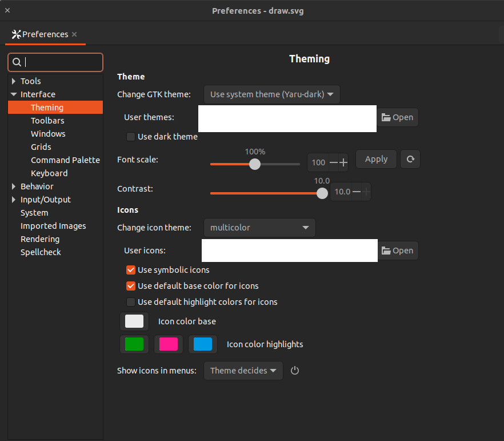Decrease contrast with the minus button
The image size is (504, 441).
[357, 192]
